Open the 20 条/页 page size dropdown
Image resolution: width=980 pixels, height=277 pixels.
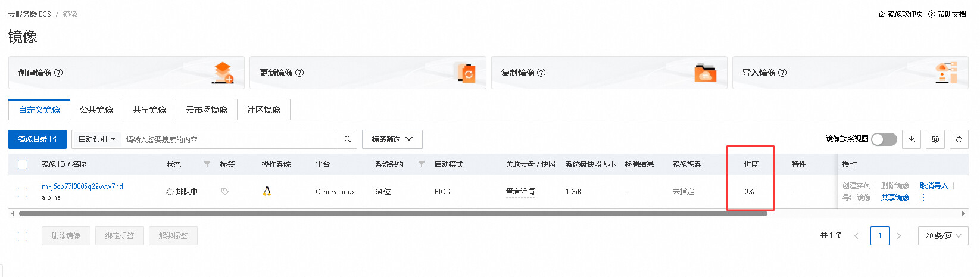coord(943,236)
